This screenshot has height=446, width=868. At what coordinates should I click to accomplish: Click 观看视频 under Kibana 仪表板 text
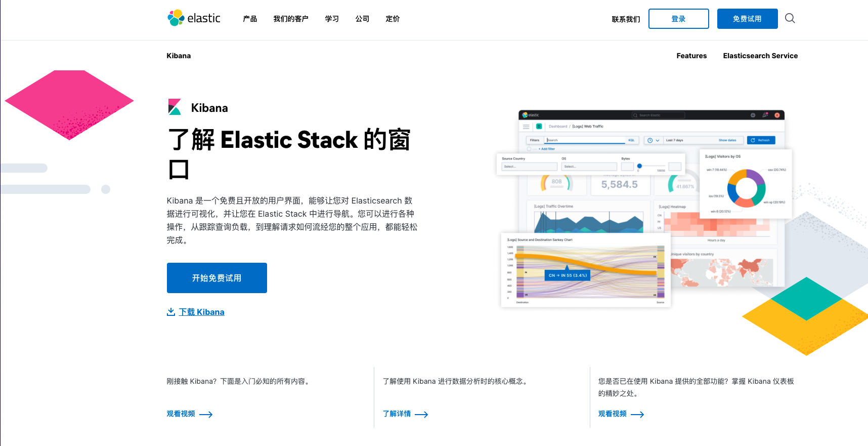613,414
